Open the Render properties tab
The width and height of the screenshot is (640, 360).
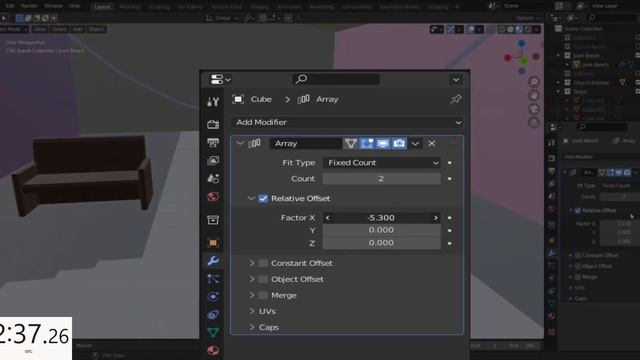pyautogui.click(x=213, y=124)
